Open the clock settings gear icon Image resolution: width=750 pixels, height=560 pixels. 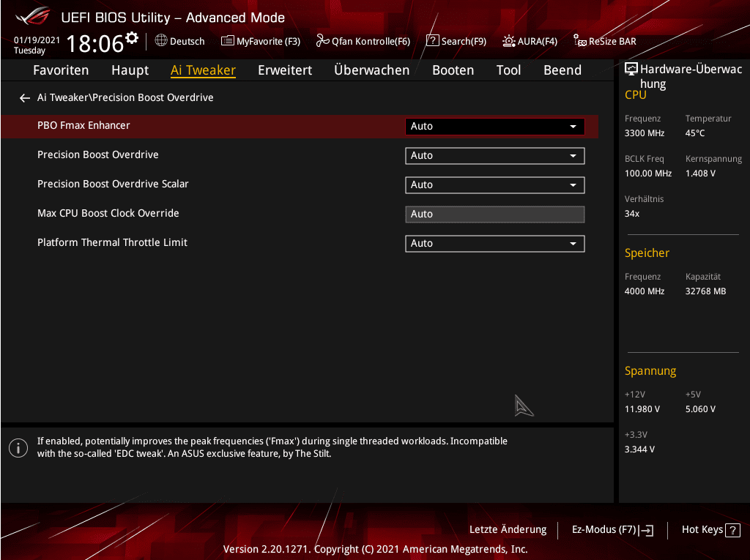(x=132, y=37)
